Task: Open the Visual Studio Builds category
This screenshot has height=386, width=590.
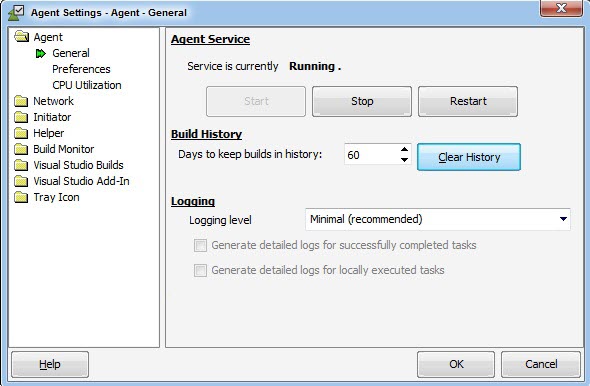Action: pyautogui.click(x=78, y=165)
